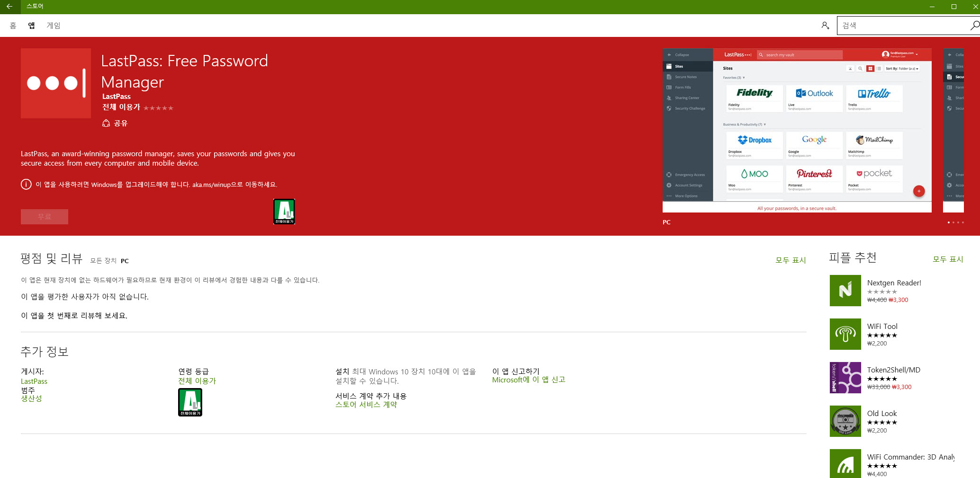The height and width of the screenshot is (478, 980).
Task: Click the ₩2,200 price of WiFi Tool
Action: [x=877, y=344]
